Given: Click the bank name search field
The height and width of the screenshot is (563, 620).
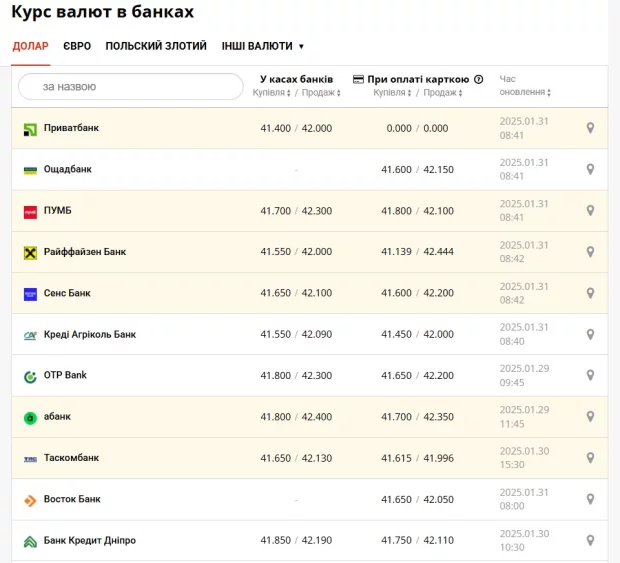Looking at the screenshot, I should point(130,87).
